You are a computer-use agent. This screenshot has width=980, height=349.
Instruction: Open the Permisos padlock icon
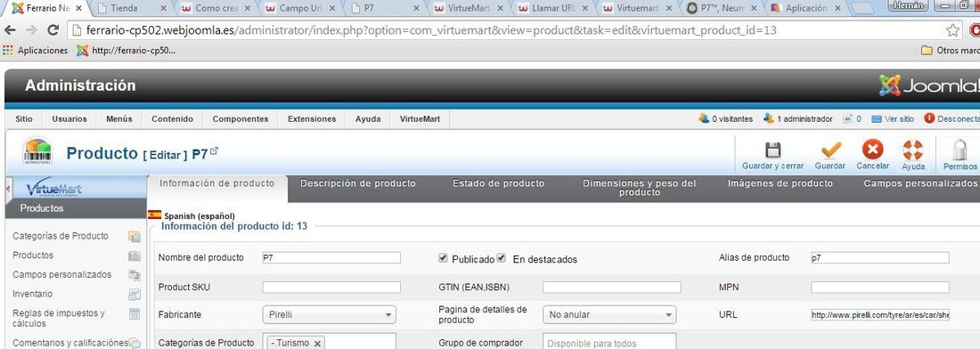(960, 150)
